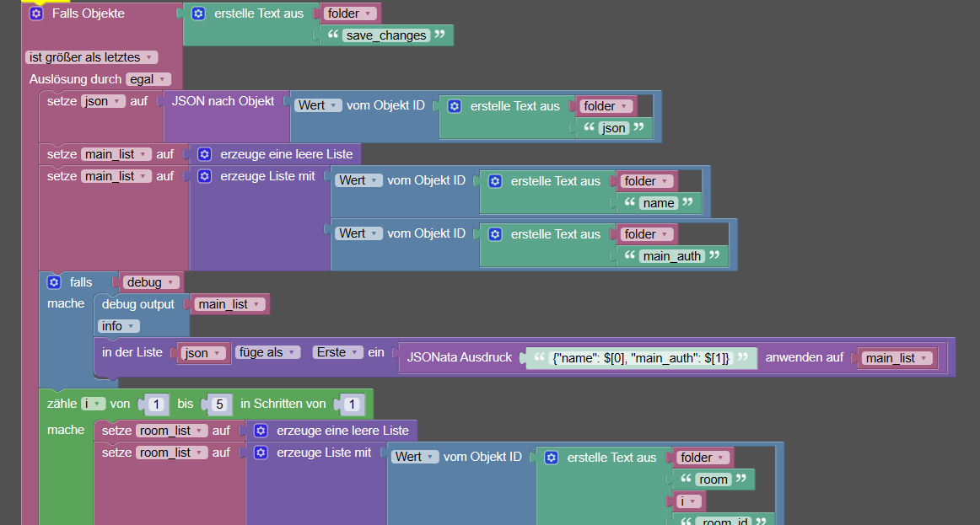This screenshot has height=525, width=980.
Task: Open folder dropdown above room string
Action: (703, 458)
